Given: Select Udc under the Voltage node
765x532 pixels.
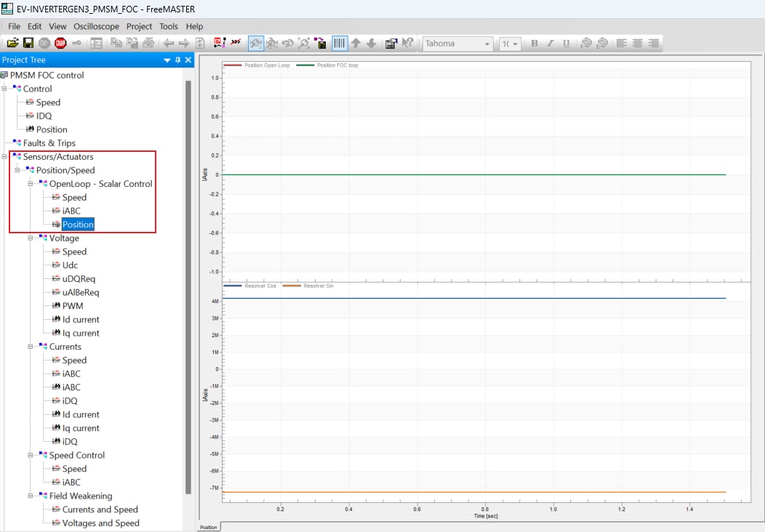Looking at the screenshot, I should pyautogui.click(x=71, y=265).
